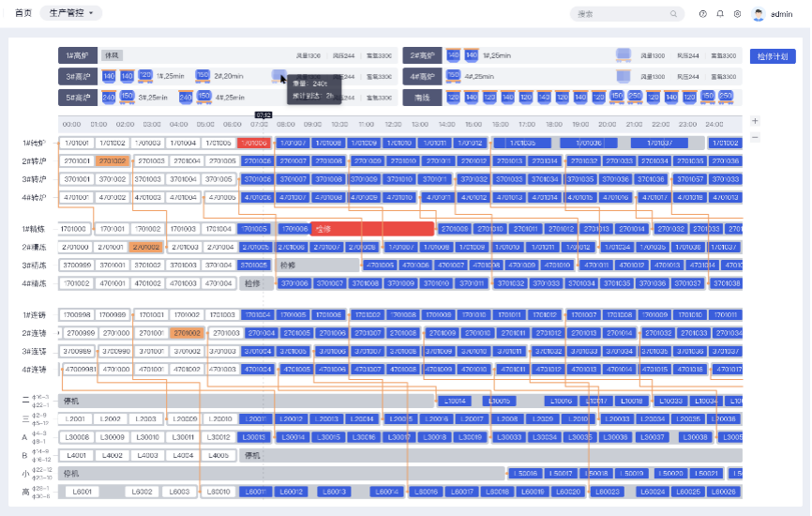Click faded ladle car in 4#高炉 row
Screen dimensions: 812x516
click(624, 76)
